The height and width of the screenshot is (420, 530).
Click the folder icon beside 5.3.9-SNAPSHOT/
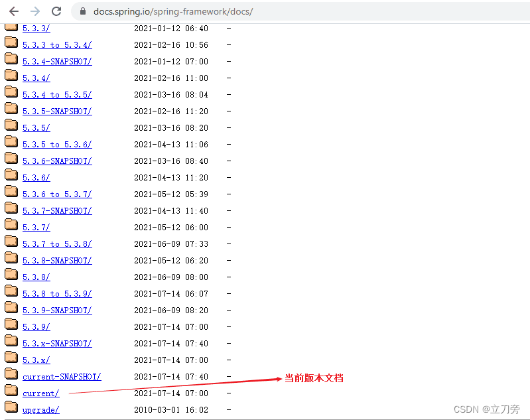pos(11,307)
